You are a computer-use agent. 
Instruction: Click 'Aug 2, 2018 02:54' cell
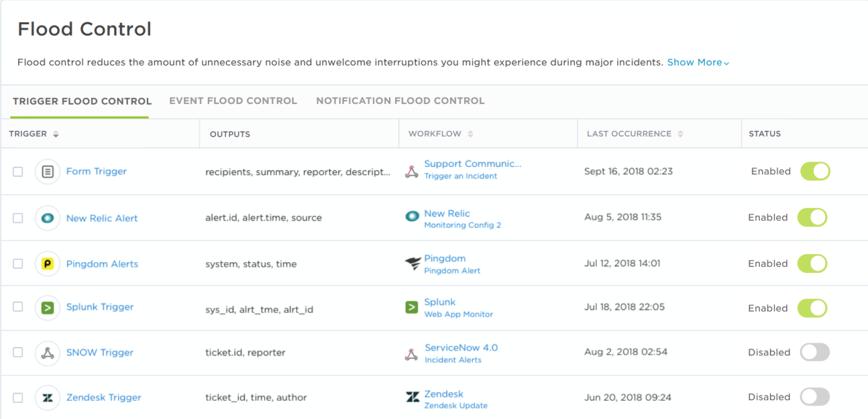pos(626,352)
